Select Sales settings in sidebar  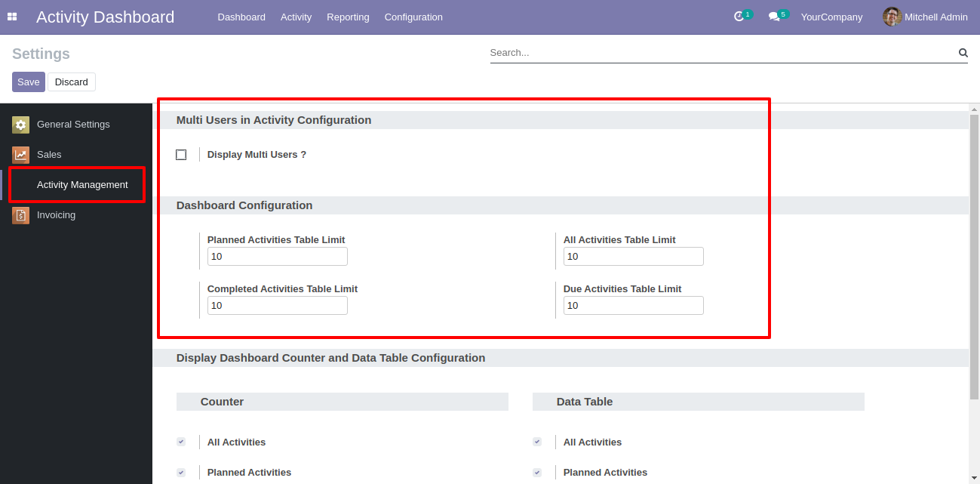(76, 155)
